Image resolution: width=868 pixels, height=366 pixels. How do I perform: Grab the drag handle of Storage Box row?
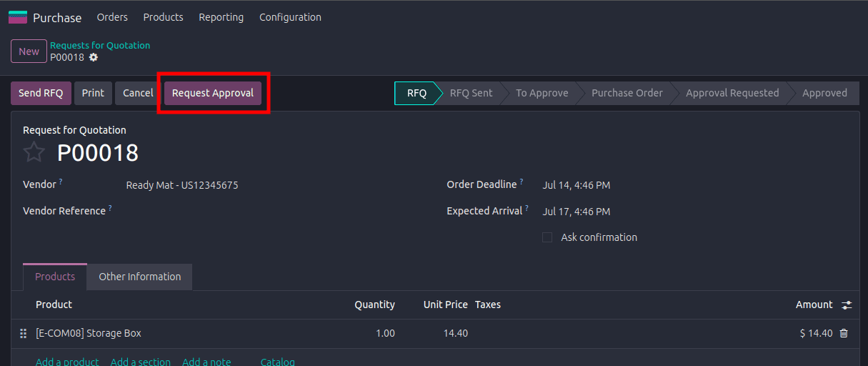pos(23,334)
